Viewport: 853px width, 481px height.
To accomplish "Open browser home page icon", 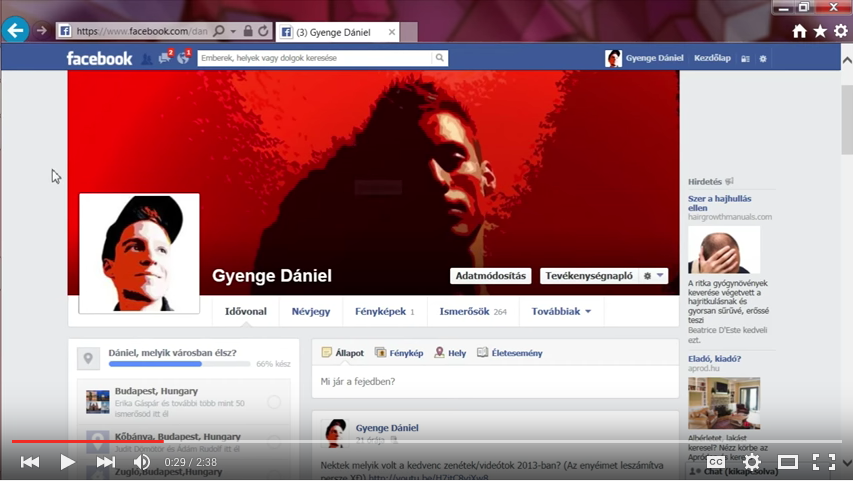I will click(x=799, y=32).
